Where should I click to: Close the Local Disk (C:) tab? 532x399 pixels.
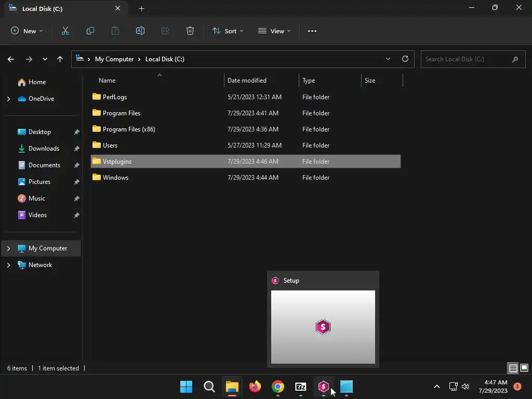click(x=118, y=8)
